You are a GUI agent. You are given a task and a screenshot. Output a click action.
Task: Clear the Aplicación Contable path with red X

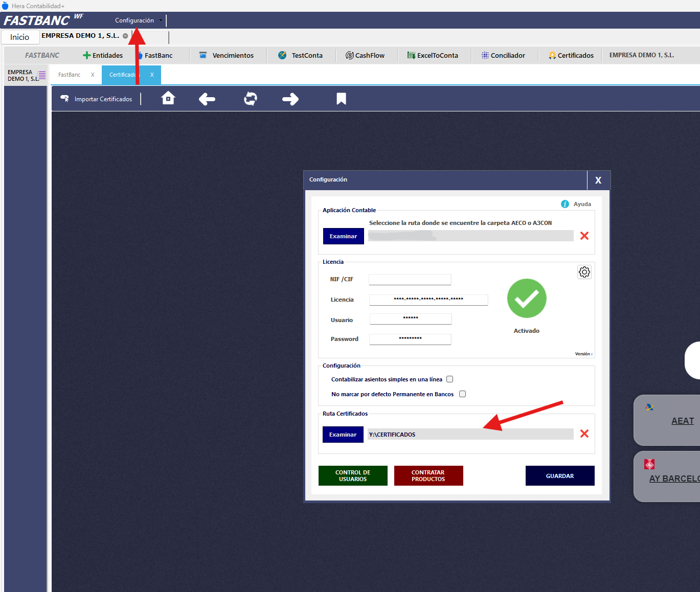click(x=584, y=236)
